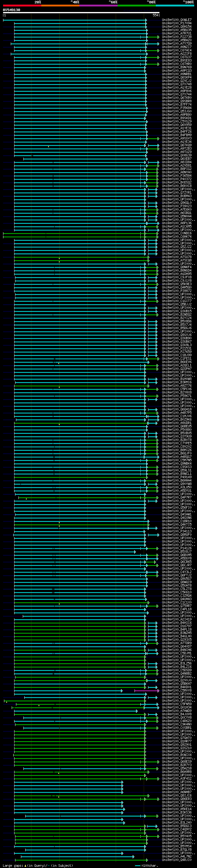Select hit label UniRef100_P14126
The image size is (197, 868).
(x=177, y=548)
